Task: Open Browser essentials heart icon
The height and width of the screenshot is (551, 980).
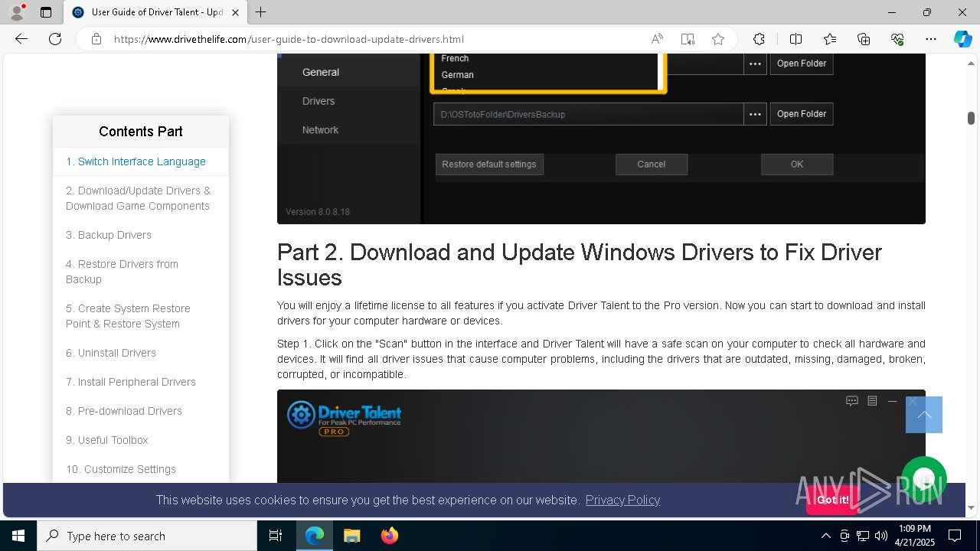Action: [x=897, y=39]
